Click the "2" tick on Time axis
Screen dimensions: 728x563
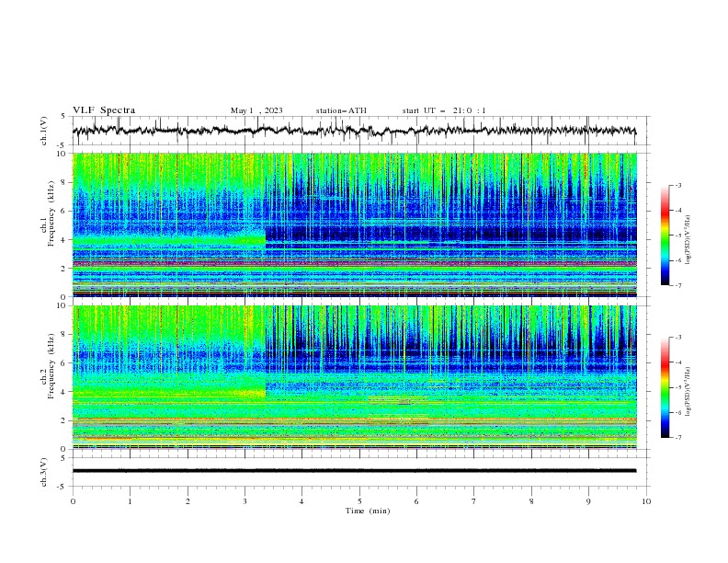[188, 501]
